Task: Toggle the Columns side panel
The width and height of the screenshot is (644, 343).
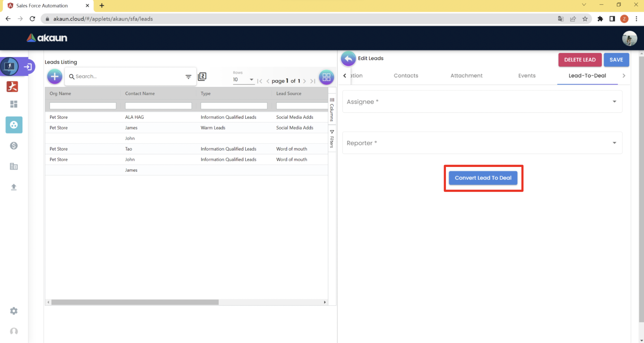Action: pos(332,110)
